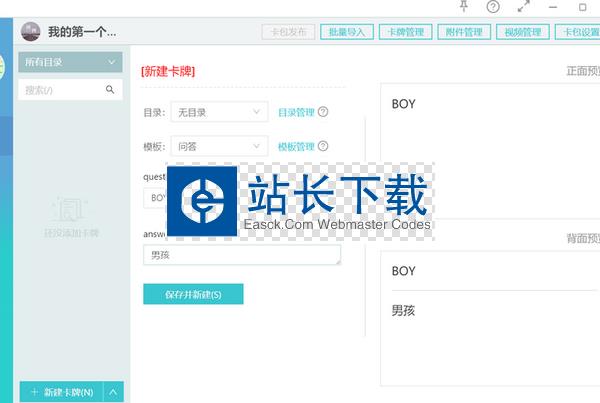This screenshot has width=600, height=403.
Task: Click the user avatar picture
Action: (31, 31)
